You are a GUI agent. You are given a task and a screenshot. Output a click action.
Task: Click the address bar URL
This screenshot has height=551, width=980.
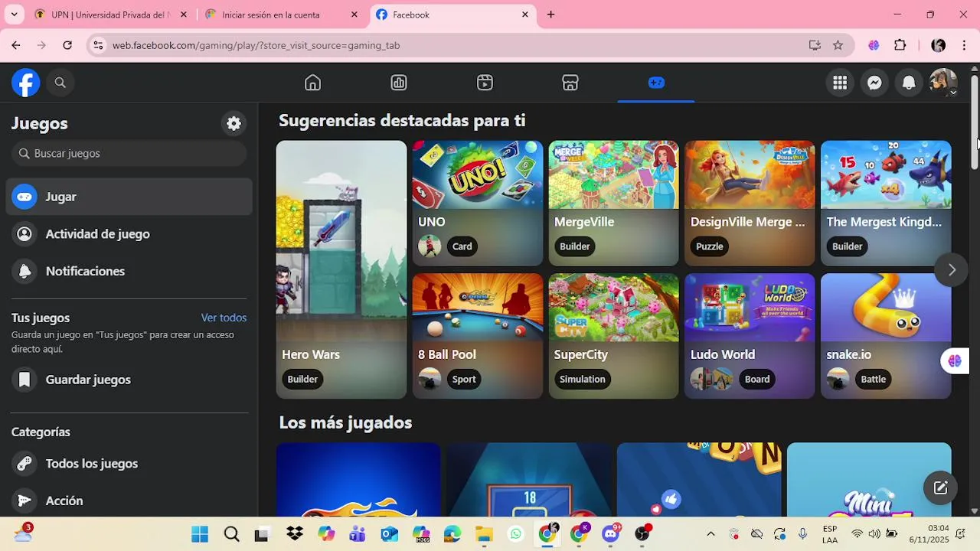click(x=256, y=45)
